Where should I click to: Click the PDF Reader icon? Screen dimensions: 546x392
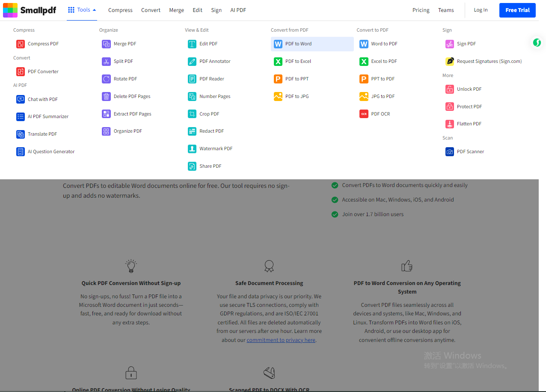point(192,79)
